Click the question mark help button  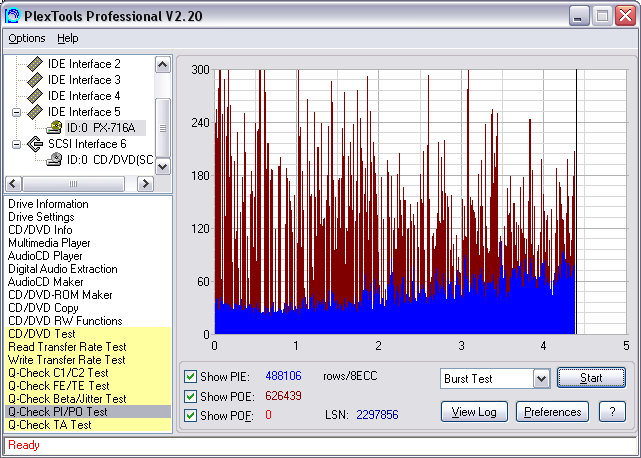(612, 412)
